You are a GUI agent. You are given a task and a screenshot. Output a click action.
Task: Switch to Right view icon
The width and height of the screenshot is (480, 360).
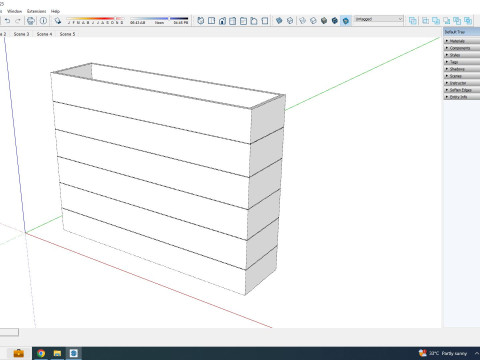coord(233,21)
